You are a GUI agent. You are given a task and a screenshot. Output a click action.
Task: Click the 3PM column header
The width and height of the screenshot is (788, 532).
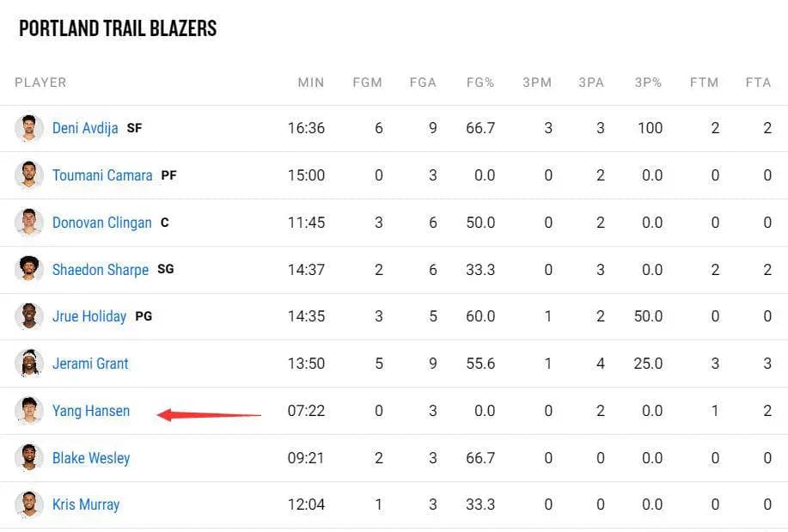pyautogui.click(x=537, y=83)
